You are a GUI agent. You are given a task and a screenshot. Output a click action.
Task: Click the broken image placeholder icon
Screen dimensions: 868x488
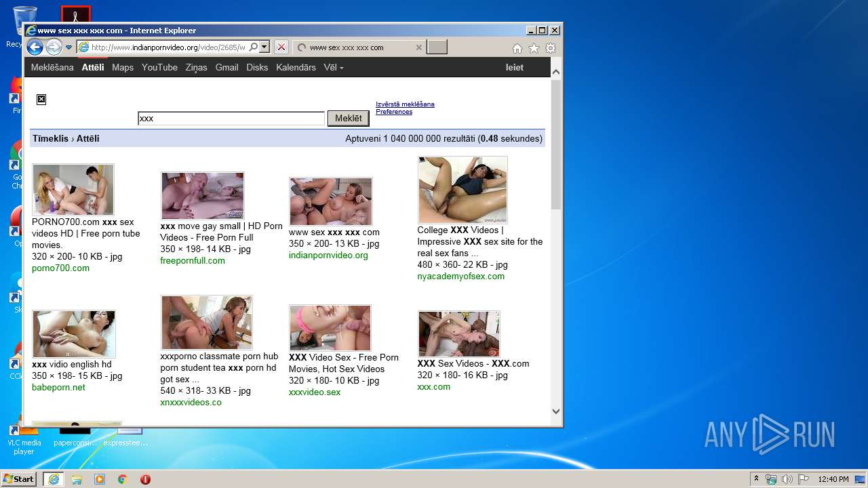click(x=41, y=100)
